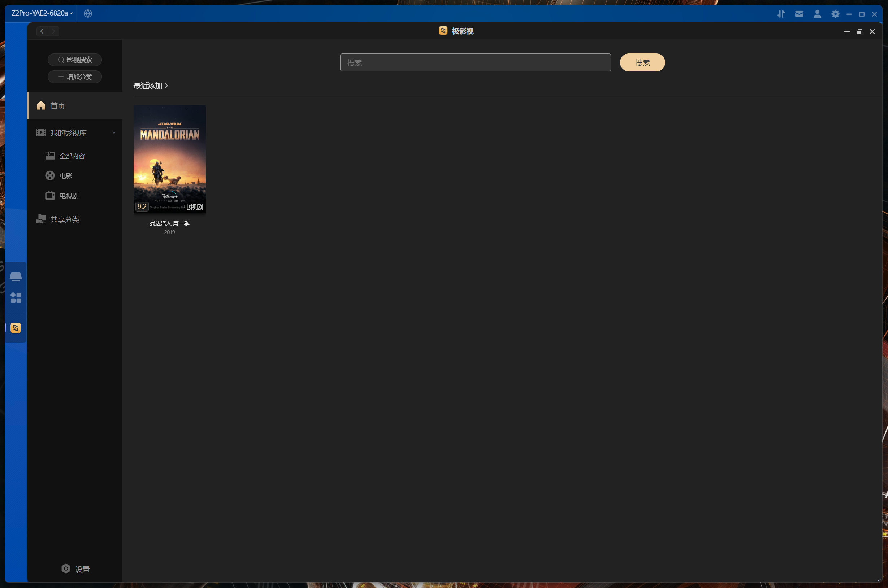Expand the Z2Pro-YAE2-6820a device dropdown
The image size is (888, 588).
tap(42, 13)
